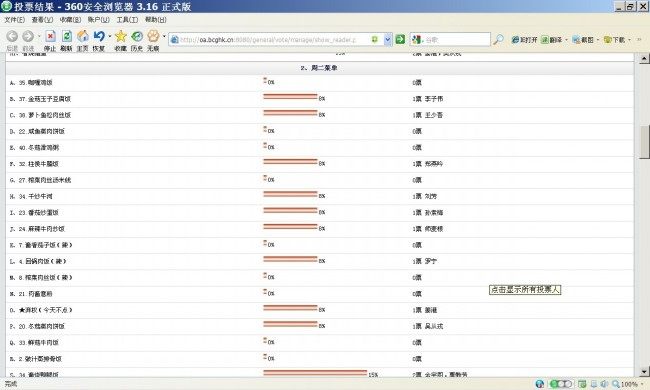Viewport: 650px width, 390px height.
Task: Open the Tools (工具) menu
Action: pos(127,19)
